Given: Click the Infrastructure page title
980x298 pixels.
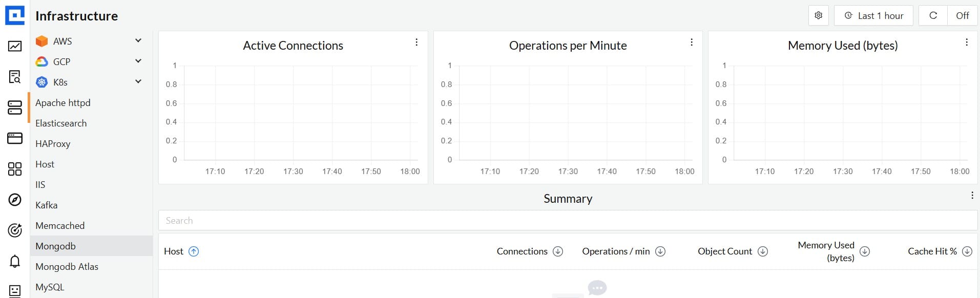Looking at the screenshot, I should (76, 16).
